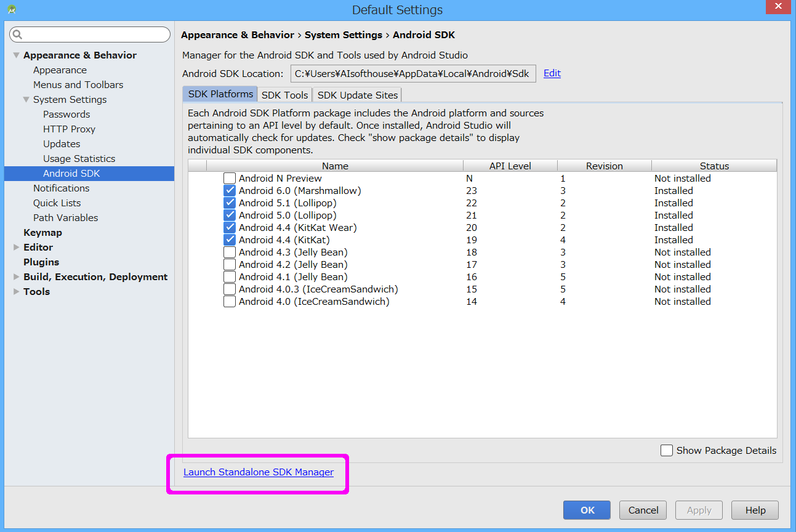Click the settings search field

click(x=90, y=34)
